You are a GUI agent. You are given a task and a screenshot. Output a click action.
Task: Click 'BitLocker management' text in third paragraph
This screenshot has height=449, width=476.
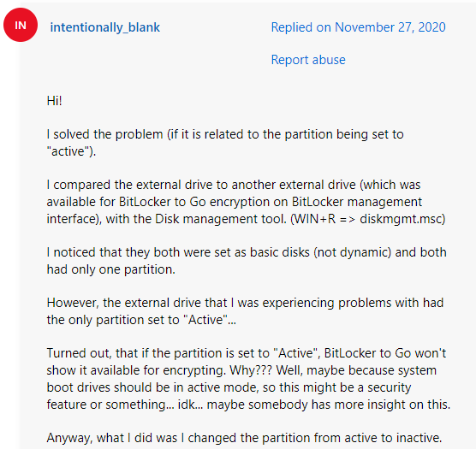(357, 202)
